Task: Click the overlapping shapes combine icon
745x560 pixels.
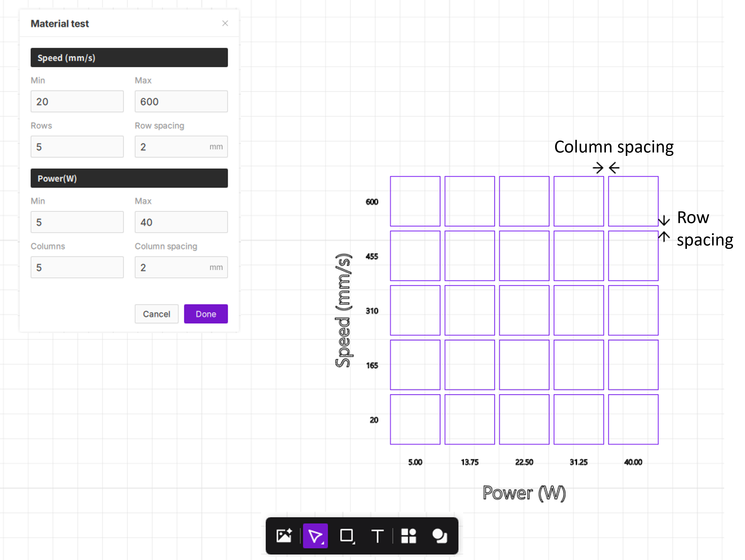Action: [440, 535]
